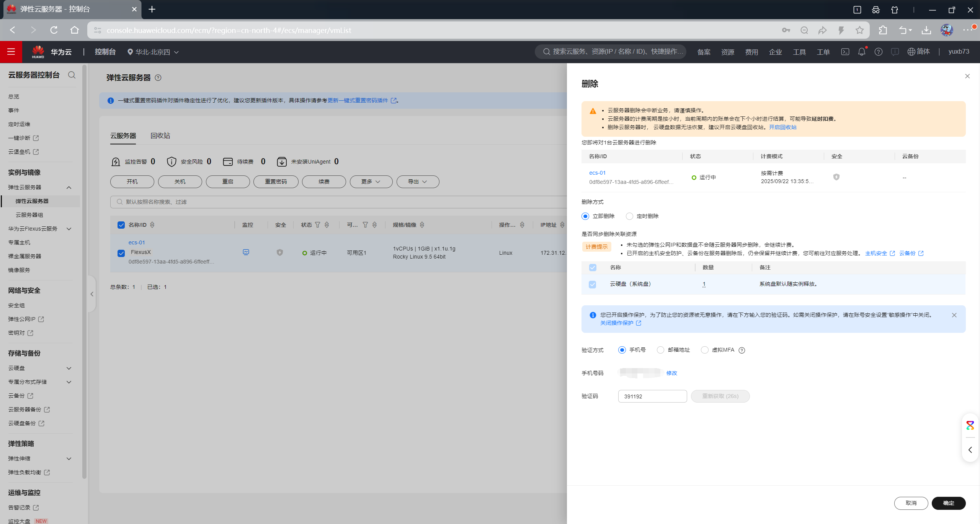The height and width of the screenshot is (524, 980).
Task: Open the 费用 menu in top bar
Action: 751,52
